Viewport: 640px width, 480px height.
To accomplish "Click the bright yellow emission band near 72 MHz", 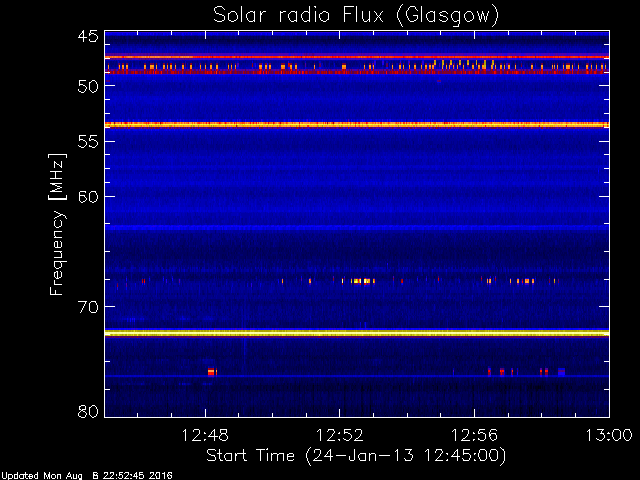I will (x=357, y=333).
